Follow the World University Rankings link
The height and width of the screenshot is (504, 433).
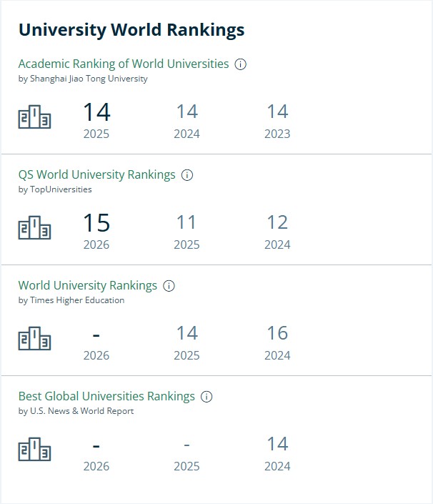(88, 285)
